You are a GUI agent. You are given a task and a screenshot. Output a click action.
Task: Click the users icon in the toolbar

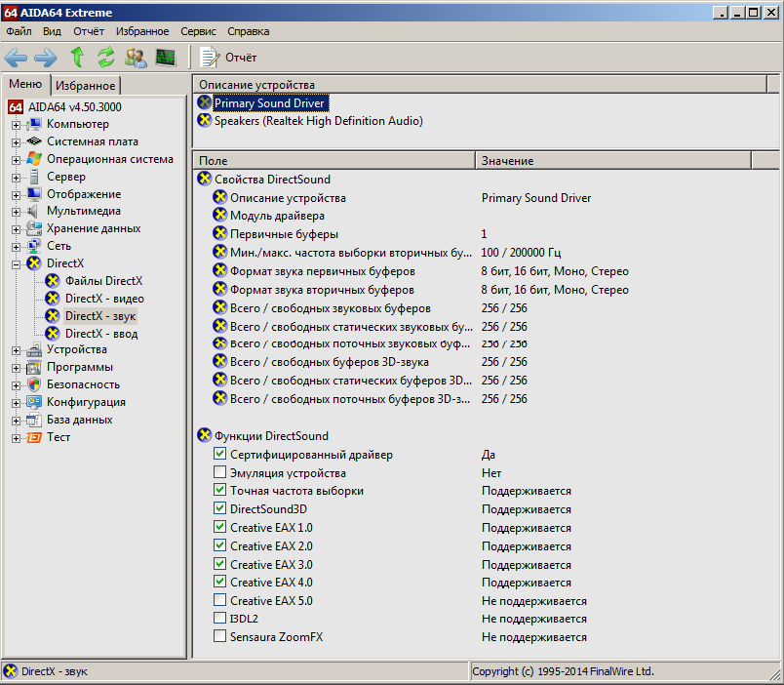pyautogui.click(x=136, y=58)
